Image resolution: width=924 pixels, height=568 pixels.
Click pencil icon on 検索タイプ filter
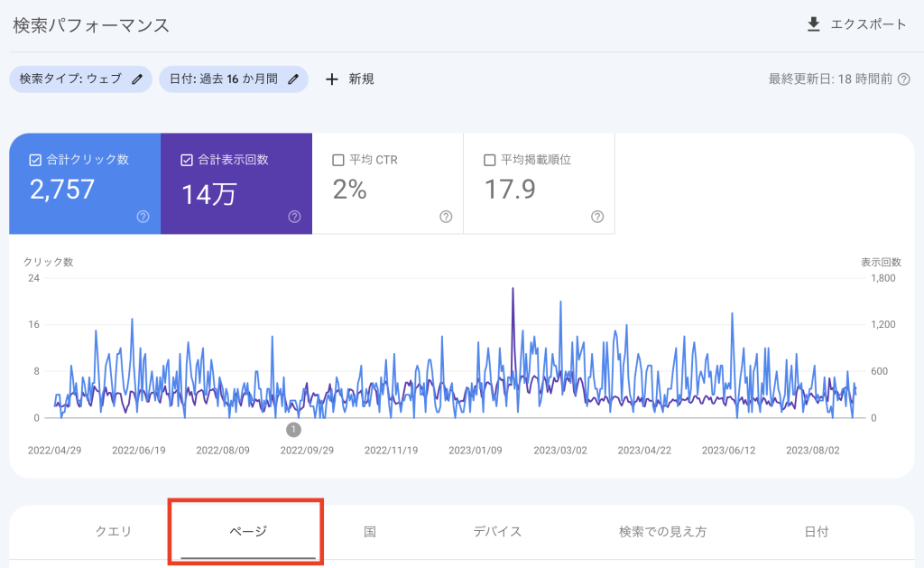(137, 79)
